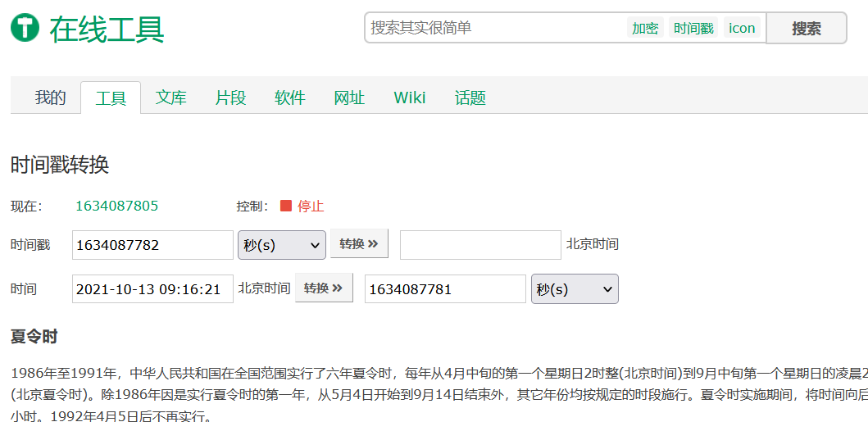Switch to the 网址 tab
868x422 pixels.
(x=349, y=98)
